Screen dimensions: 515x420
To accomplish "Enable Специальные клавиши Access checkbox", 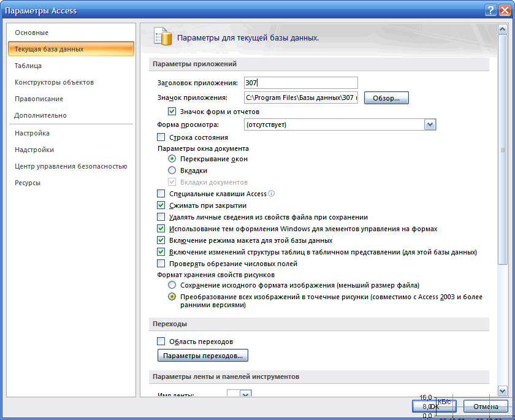I will (x=161, y=193).
